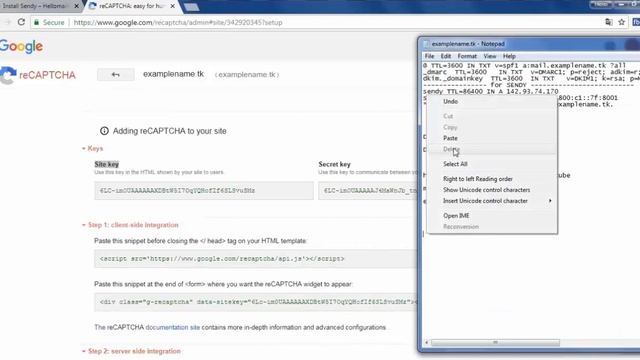Click the Notepad title bar icon
This screenshot has height=360, width=640.
click(427, 44)
